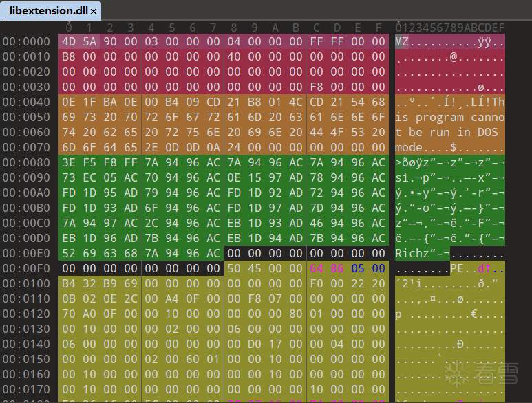Select byte B8 in row 00:0010
Image resolution: width=532 pixels, height=403 pixels.
pyautogui.click(x=69, y=56)
